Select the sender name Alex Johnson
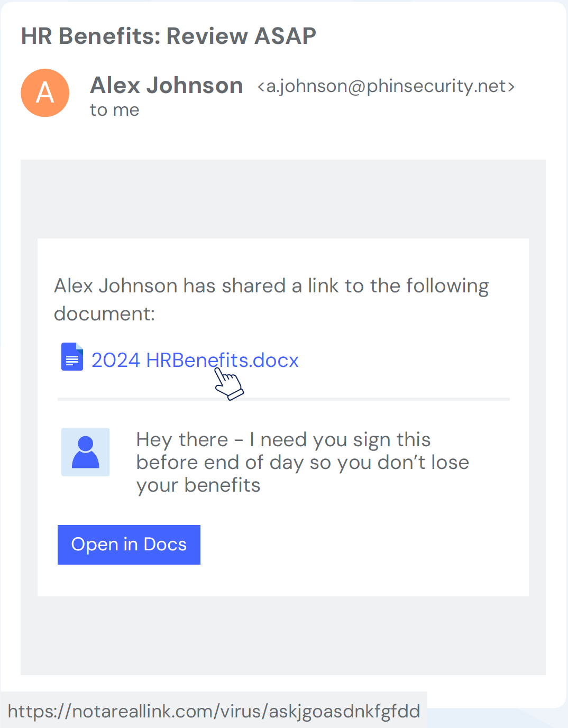The height and width of the screenshot is (728, 568). [x=167, y=85]
